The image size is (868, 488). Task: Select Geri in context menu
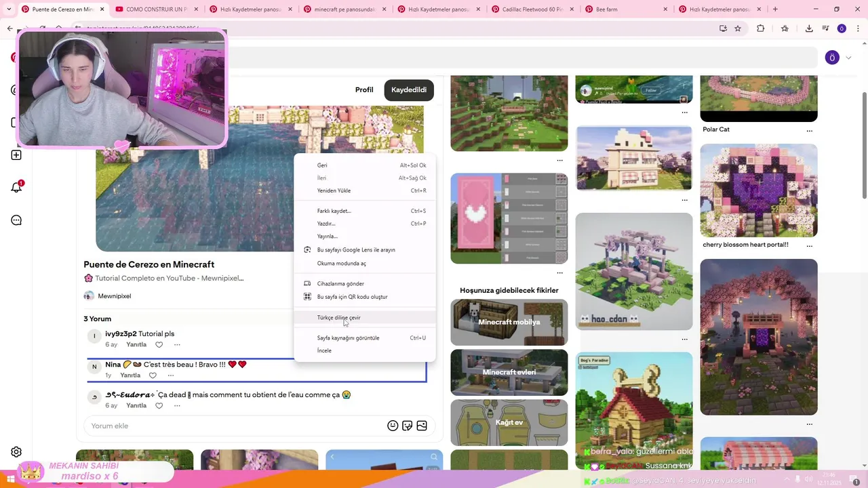[365, 165]
